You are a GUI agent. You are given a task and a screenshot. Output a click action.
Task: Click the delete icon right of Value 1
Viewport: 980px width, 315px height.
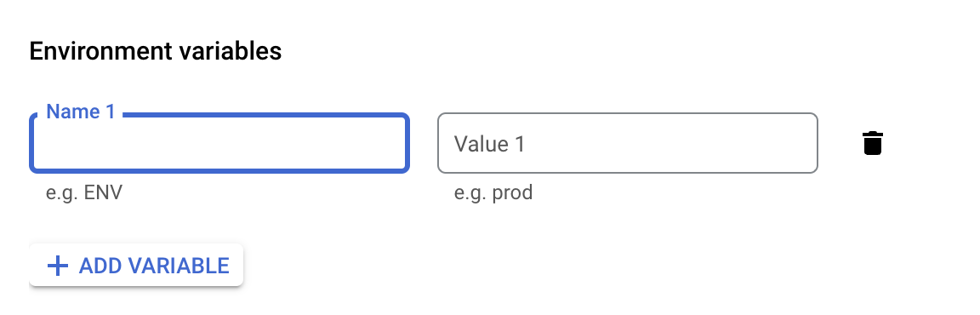tap(872, 143)
